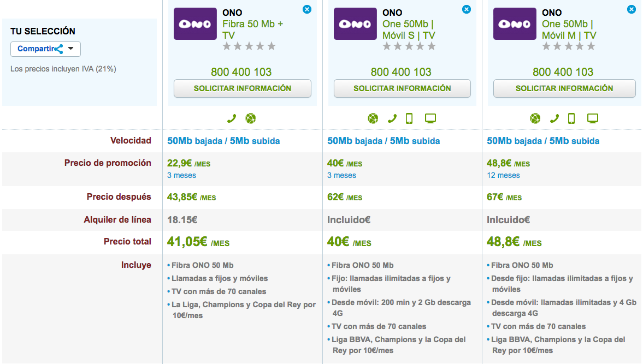Click the TV icon under One 50Mb Móvil M
643x364 pixels.
[593, 119]
